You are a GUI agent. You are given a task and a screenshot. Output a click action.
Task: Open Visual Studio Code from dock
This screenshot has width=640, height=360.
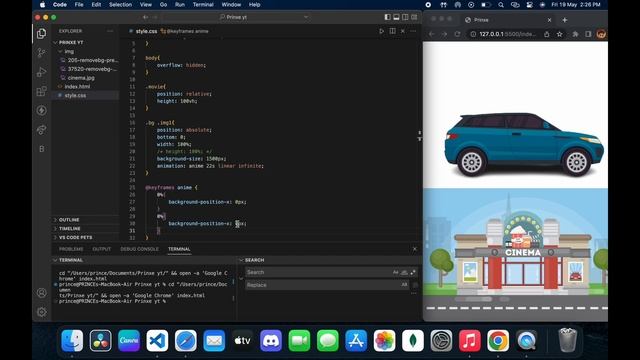157,340
